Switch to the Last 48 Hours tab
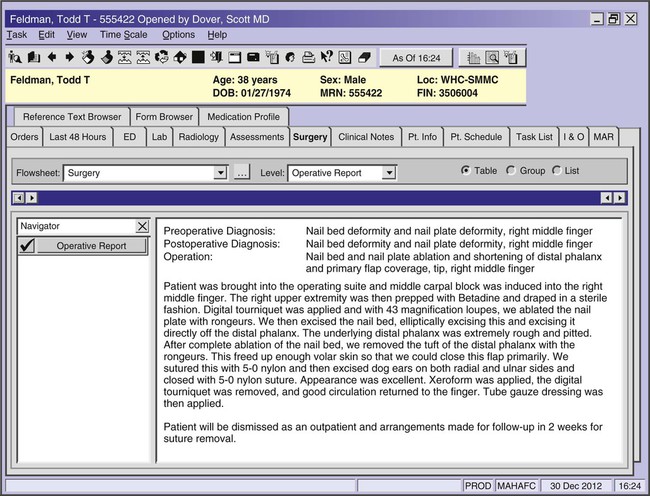The image size is (650, 496). coord(78,137)
